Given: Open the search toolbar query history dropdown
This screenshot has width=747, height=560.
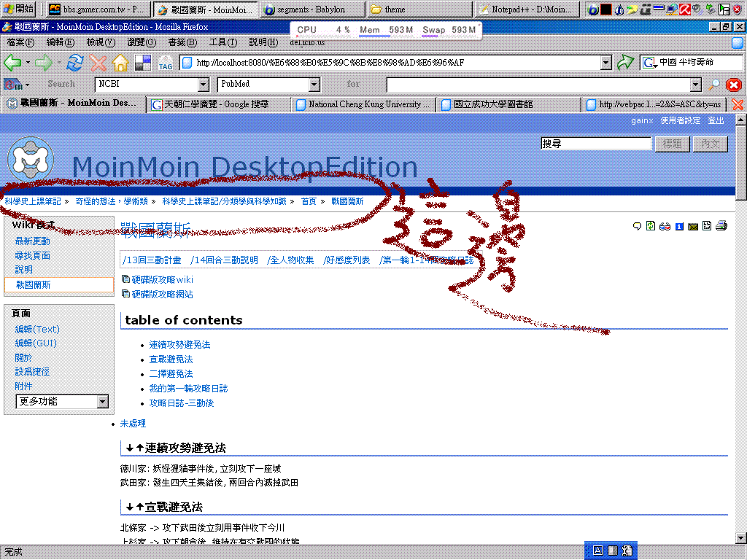Looking at the screenshot, I should 696,85.
